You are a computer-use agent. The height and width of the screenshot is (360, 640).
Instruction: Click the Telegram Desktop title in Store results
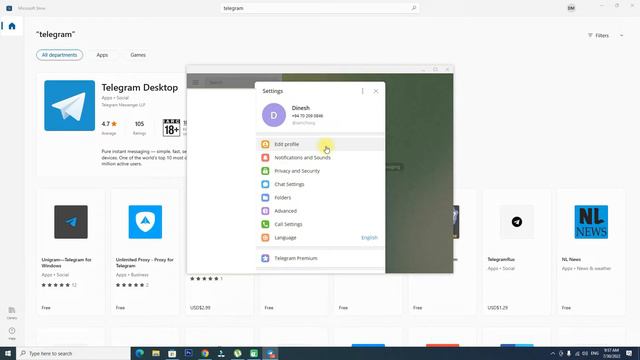pyautogui.click(x=140, y=87)
